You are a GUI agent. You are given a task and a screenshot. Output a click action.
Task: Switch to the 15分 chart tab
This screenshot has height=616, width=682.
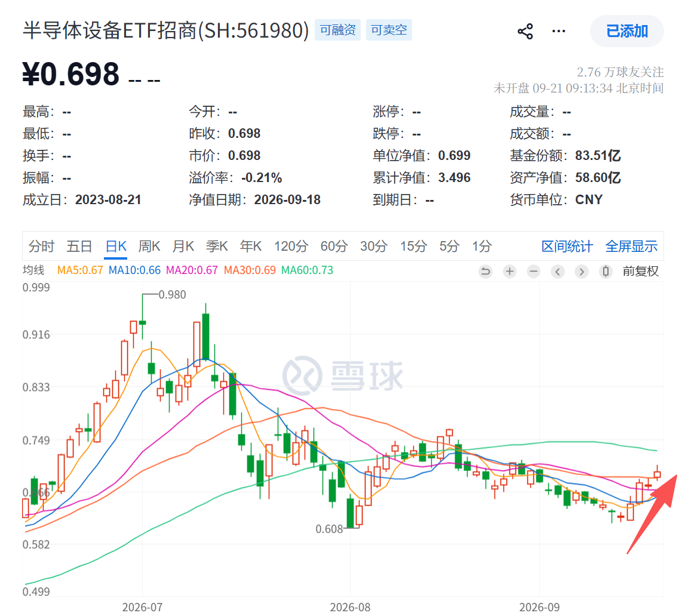pyautogui.click(x=414, y=247)
